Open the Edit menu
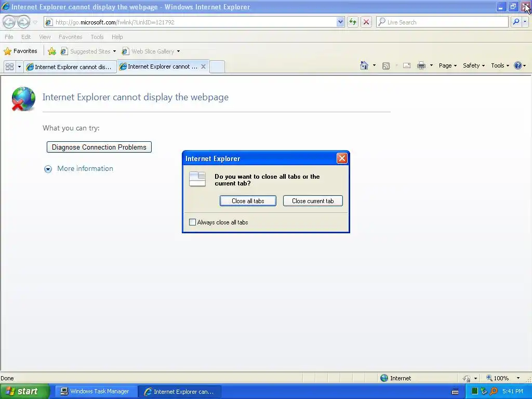532x399 pixels. point(26,37)
